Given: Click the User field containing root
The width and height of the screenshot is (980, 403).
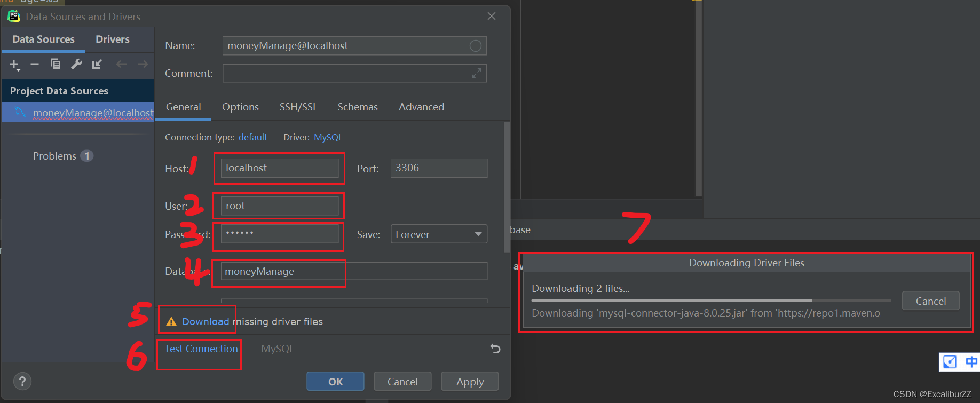Looking at the screenshot, I should pyautogui.click(x=280, y=206).
